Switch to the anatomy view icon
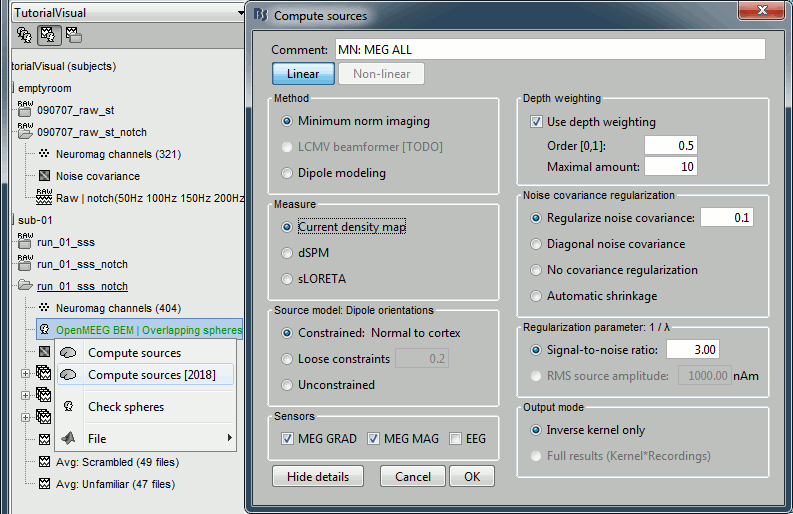 pos(24,36)
